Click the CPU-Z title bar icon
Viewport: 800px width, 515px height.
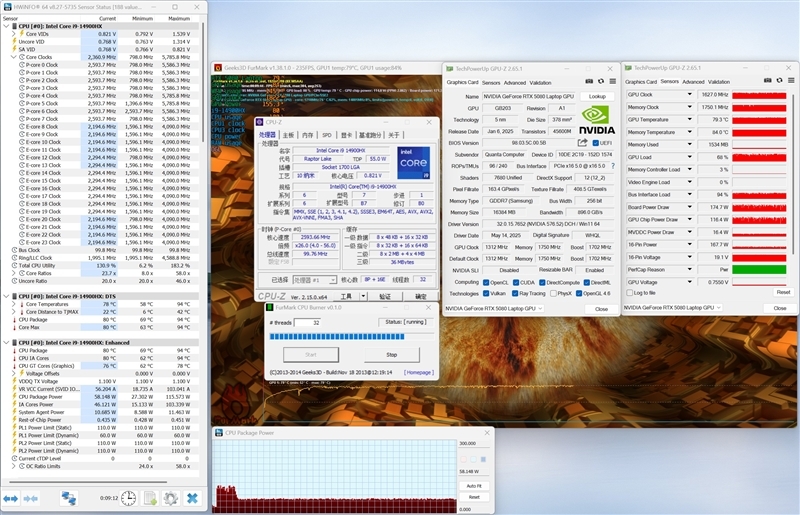(x=260, y=122)
